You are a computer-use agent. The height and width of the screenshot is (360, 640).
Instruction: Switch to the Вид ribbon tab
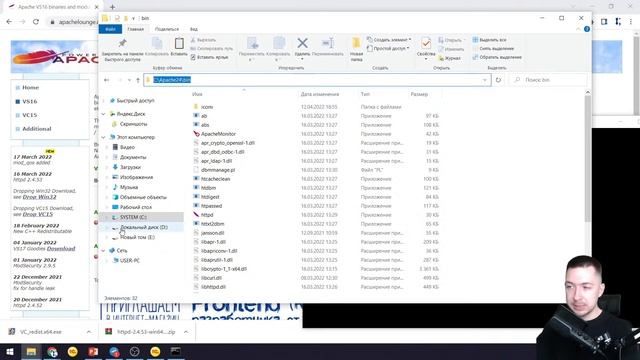point(194,29)
